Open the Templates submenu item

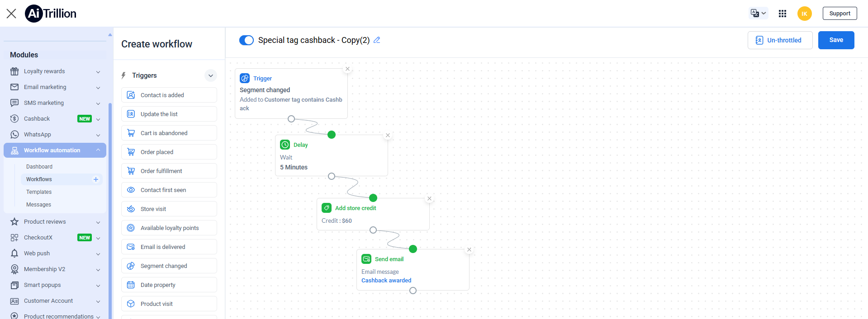pyautogui.click(x=39, y=192)
